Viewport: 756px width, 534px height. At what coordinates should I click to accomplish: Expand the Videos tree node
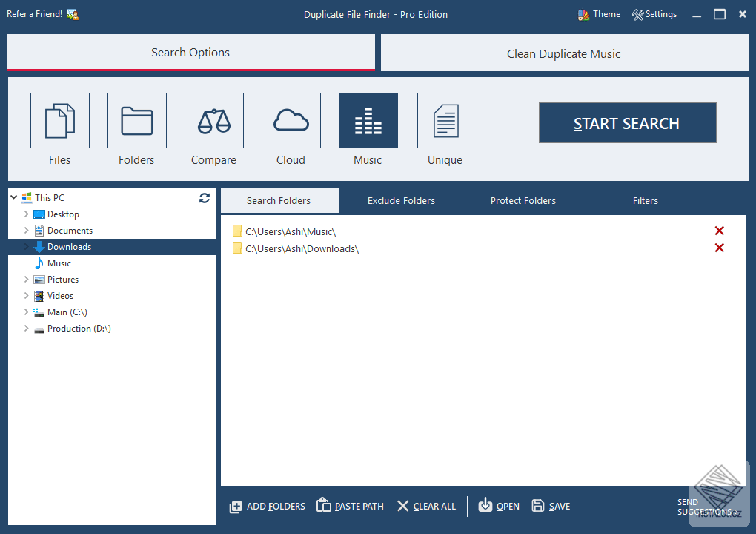pos(27,295)
